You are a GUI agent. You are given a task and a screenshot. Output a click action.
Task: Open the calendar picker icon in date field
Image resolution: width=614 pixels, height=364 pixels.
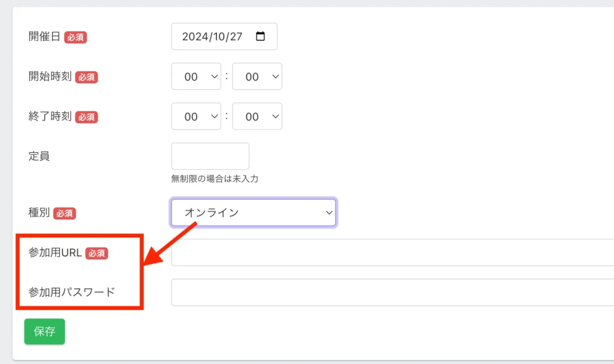click(260, 36)
